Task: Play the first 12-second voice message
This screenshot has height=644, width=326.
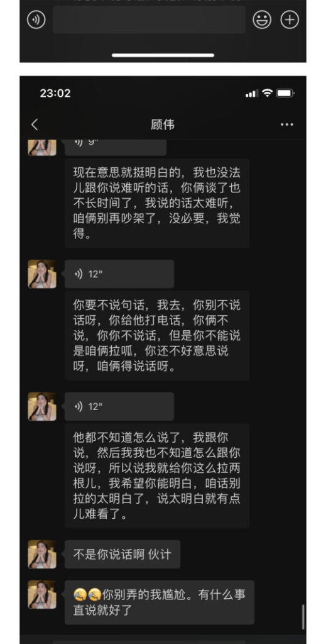Action: tap(119, 274)
